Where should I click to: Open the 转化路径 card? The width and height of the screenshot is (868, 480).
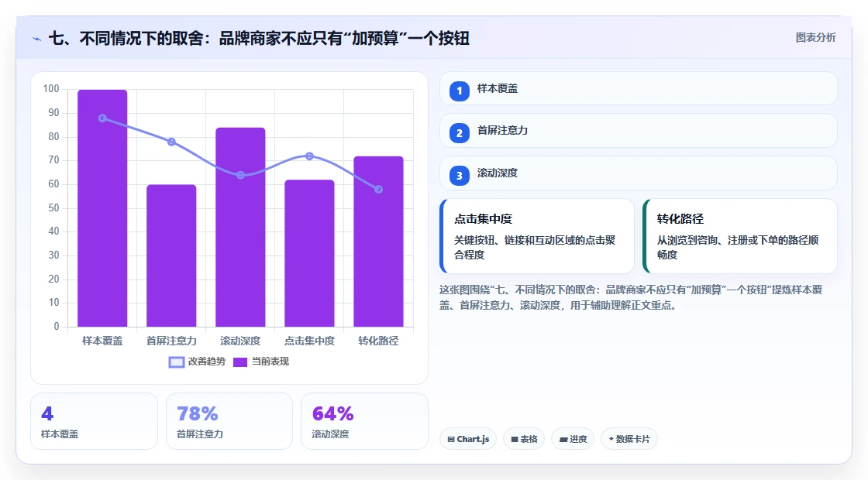[740, 236]
